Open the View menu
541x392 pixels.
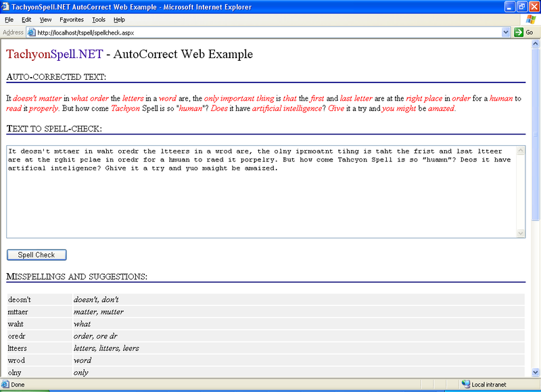45,20
